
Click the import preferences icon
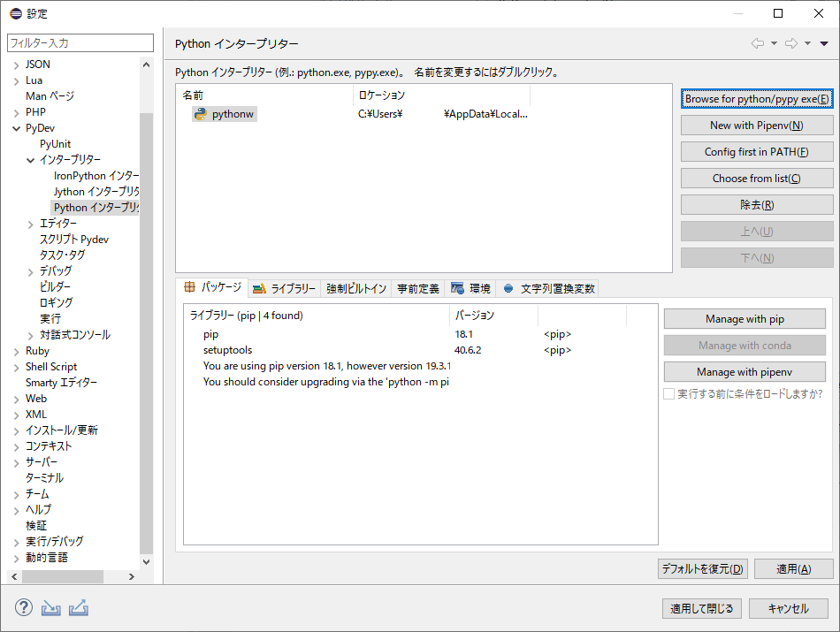pos(51,608)
